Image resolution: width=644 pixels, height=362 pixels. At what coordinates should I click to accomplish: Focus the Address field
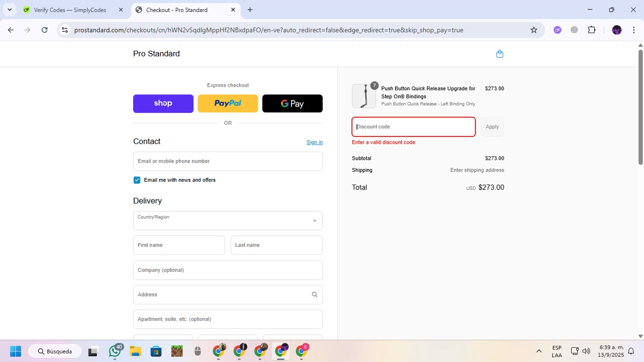click(x=228, y=295)
